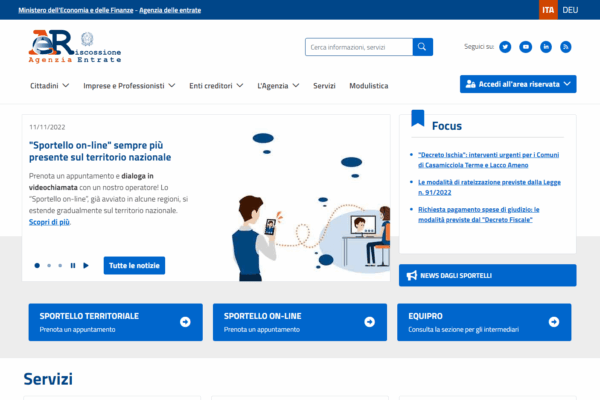This screenshot has width=600, height=400.
Task: Select the second carousel slide dot
Action: pyautogui.click(x=49, y=266)
